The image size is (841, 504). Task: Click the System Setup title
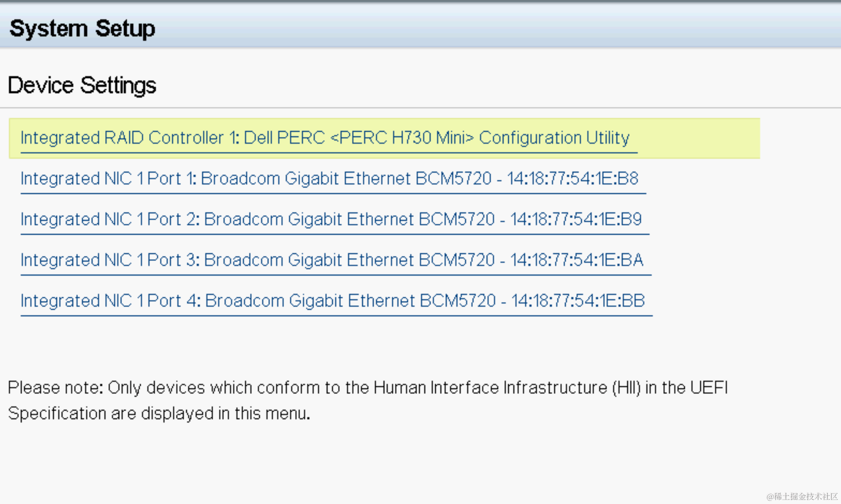[82, 29]
